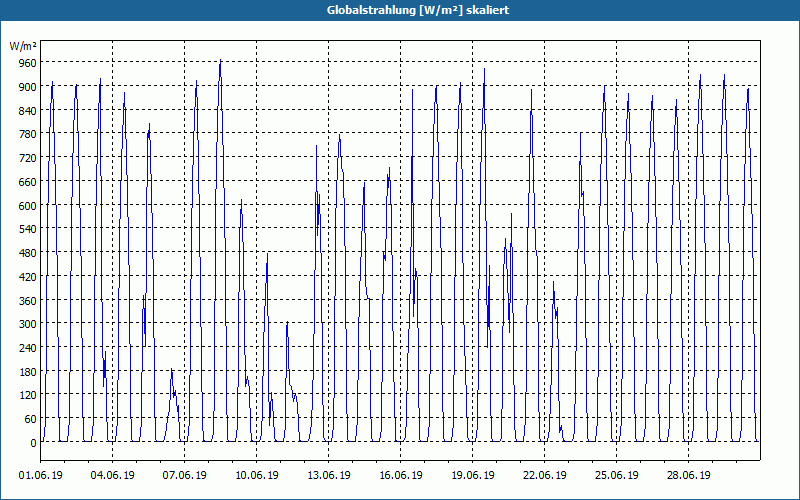Click the 780 y-axis label
The width and height of the screenshot is (800, 500).
pos(28,134)
